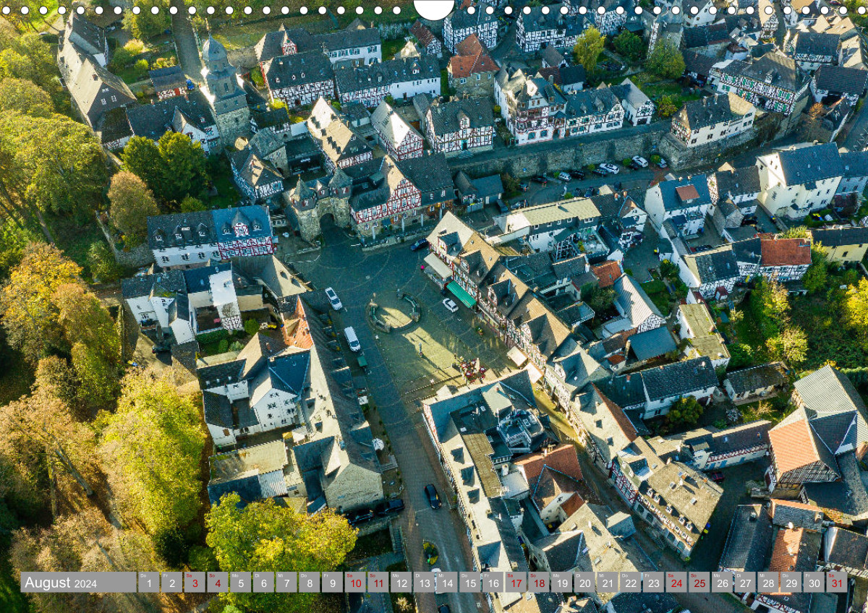Pick Saturday the 3rd in the date row
The height and width of the screenshot is (613, 868).
pyautogui.click(x=195, y=583)
